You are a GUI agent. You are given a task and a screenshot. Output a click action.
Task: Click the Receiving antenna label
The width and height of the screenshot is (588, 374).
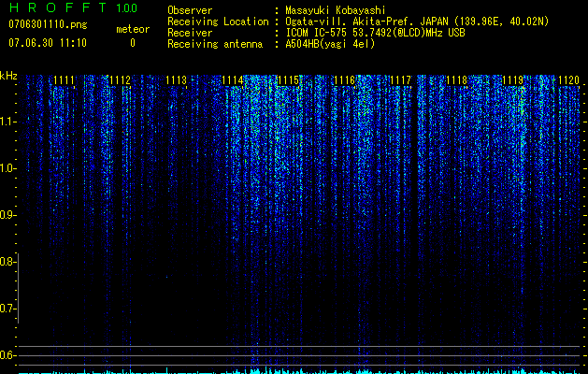(x=215, y=44)
